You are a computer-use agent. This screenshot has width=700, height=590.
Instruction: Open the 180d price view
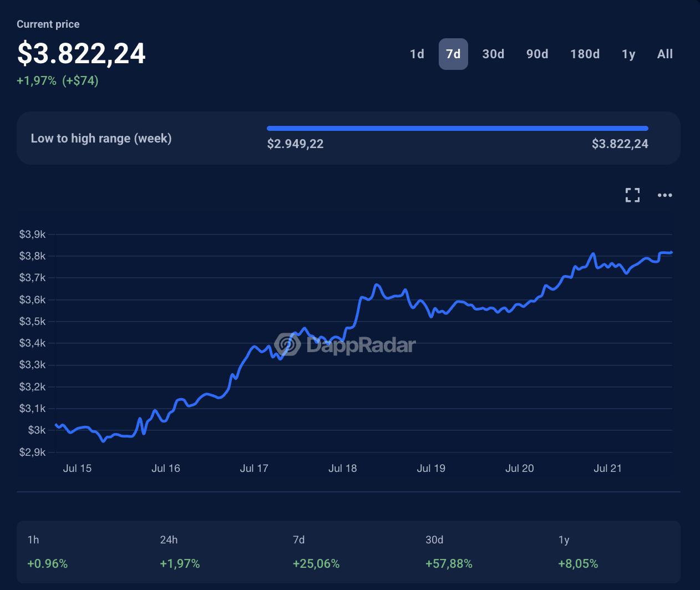[x=585, y=54]
